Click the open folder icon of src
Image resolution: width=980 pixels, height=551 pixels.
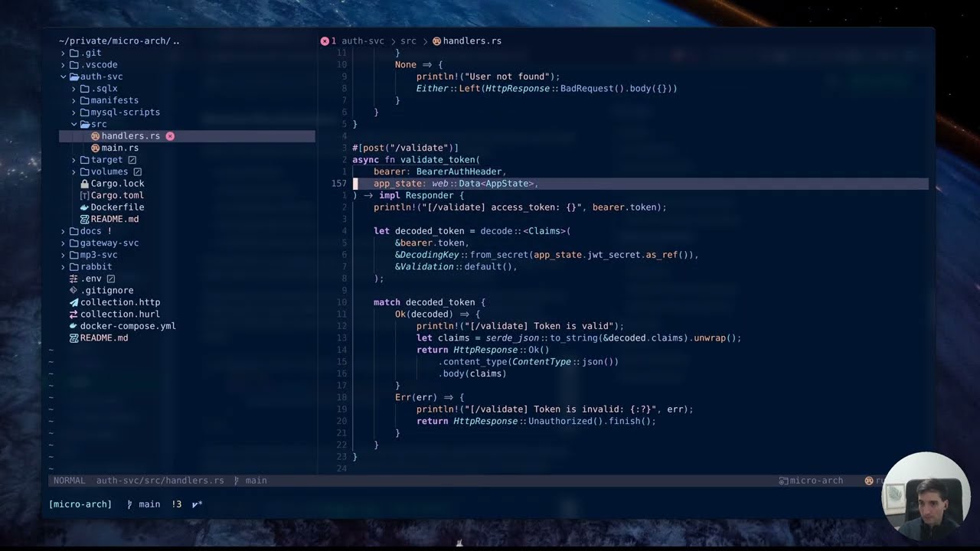coord(85,124)
